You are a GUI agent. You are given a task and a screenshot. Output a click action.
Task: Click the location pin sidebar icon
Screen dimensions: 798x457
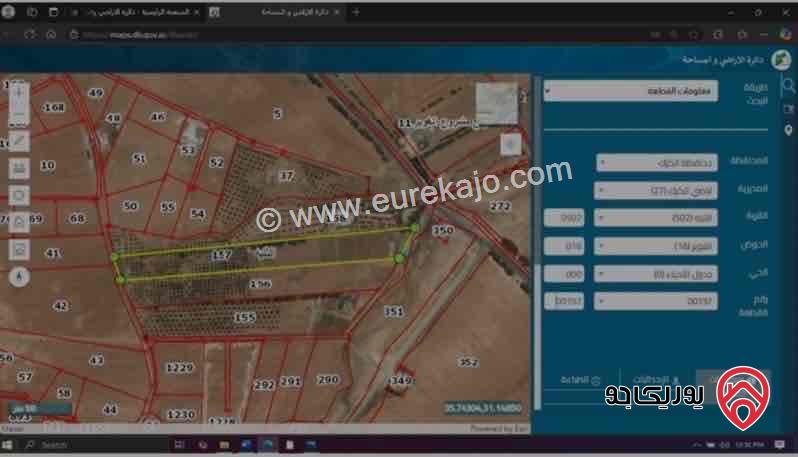click(788, 130)
